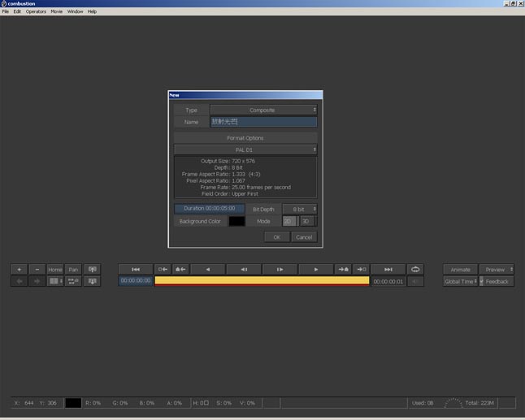
Task: Click the lower monitor display icon
Action: coord(93,281)
